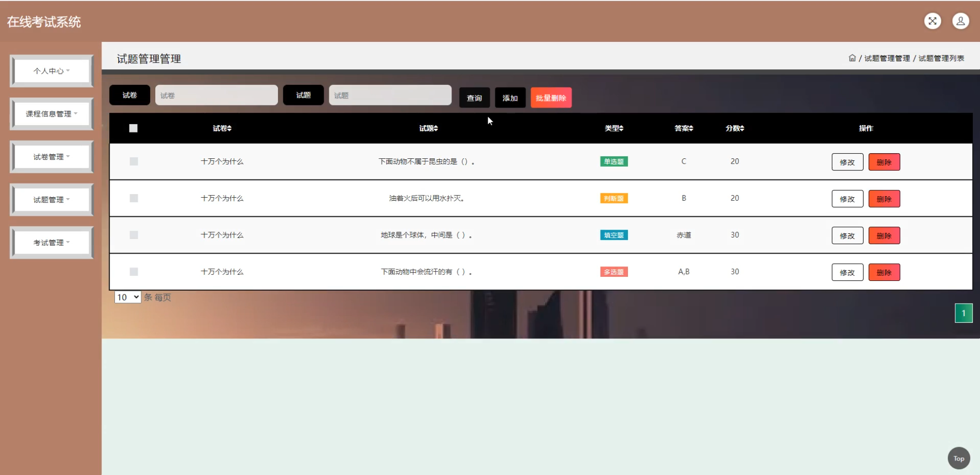Open the user profile icon
This screenshot has height=475, width=980.
960,21
